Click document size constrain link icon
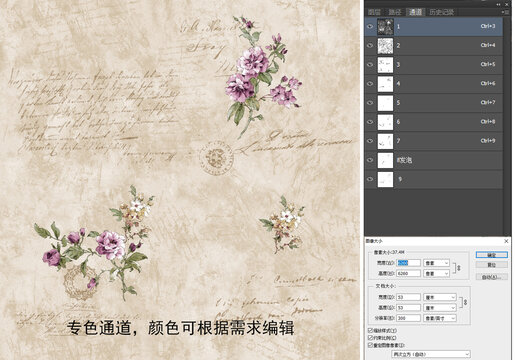Viewport: 515px width, 360px height. pos(465,302)
